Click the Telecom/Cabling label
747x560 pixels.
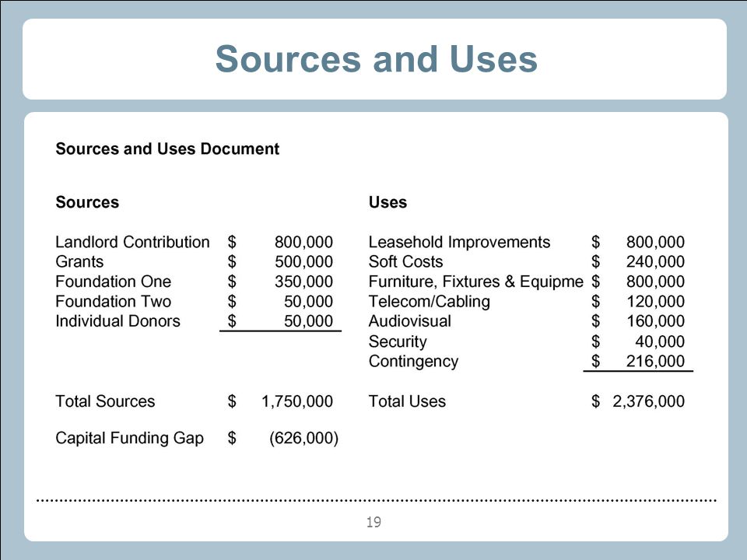click(x=430, y=302)
